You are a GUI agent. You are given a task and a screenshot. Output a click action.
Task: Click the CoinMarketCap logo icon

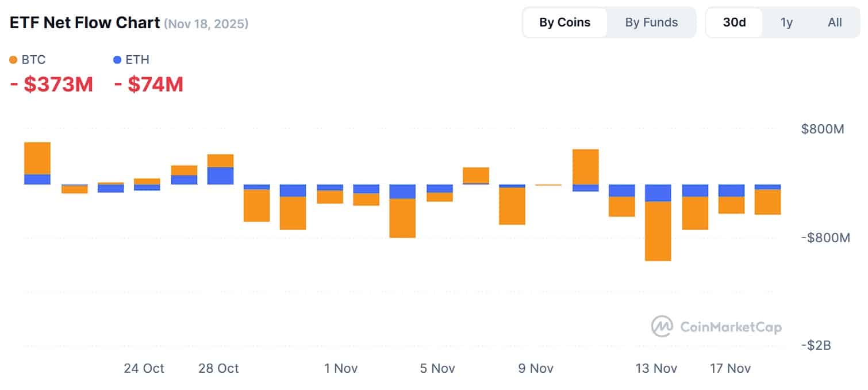tap(662, 327)
